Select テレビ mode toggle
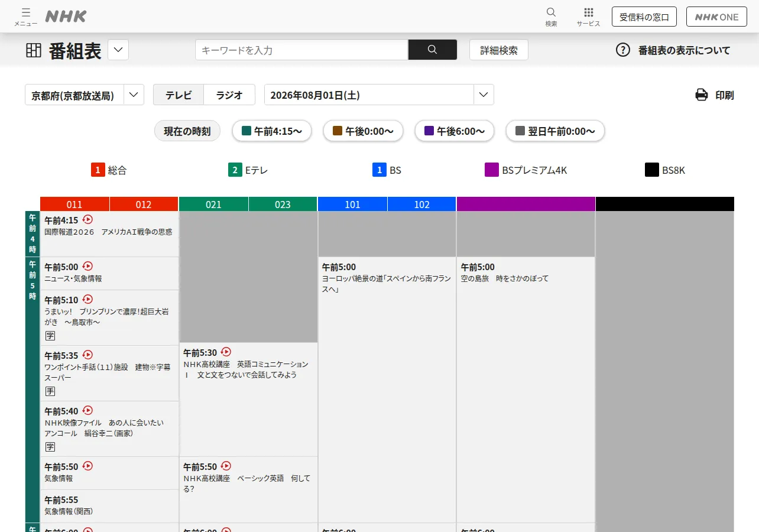Image resolution: width=759 pixels, height=532 pixels. 179,95
